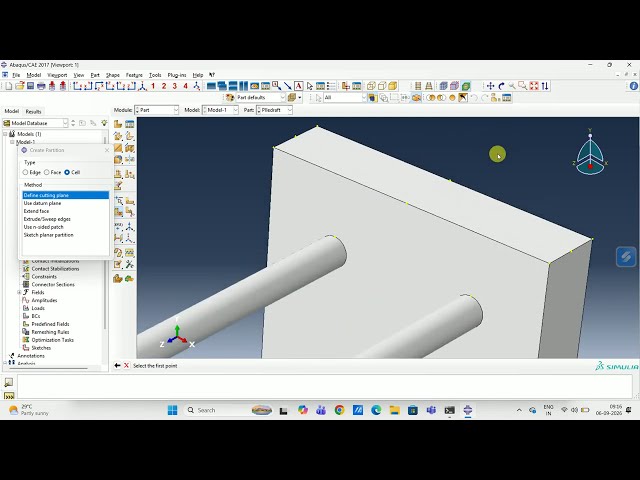Select 'Extend face' method

(x=65, y=211)
